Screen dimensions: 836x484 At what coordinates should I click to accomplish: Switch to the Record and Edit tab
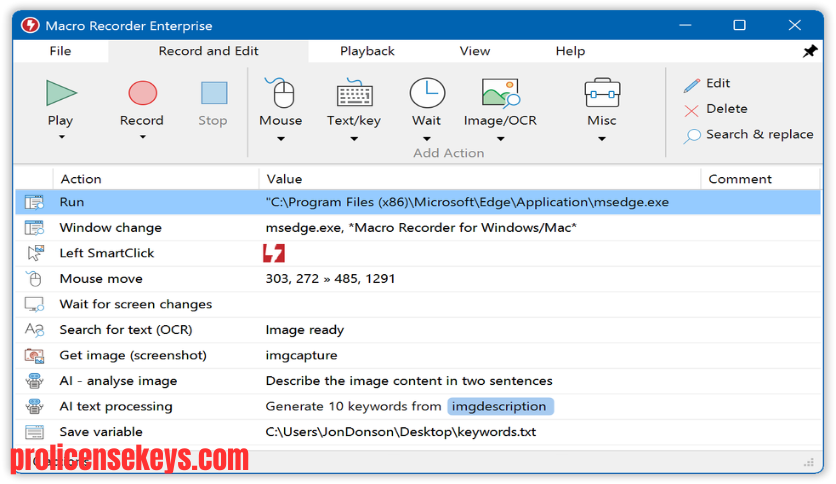(x=208, y=51)
